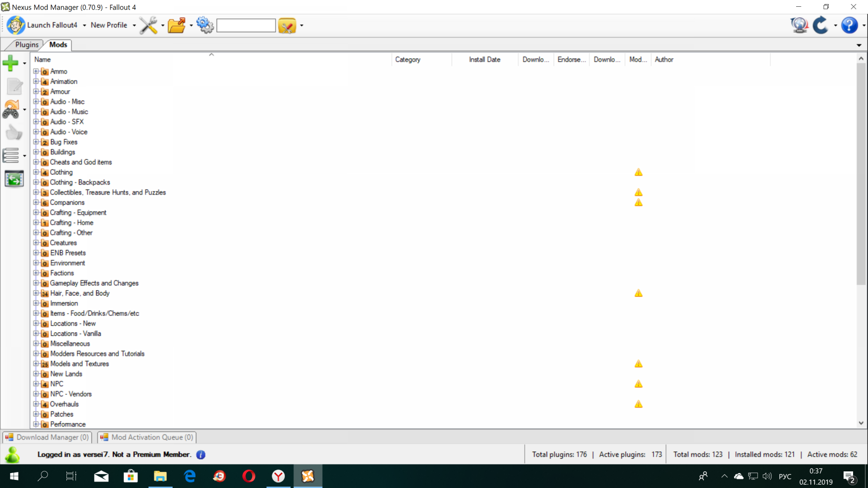Expand the Animation category node

coord(36,81)
